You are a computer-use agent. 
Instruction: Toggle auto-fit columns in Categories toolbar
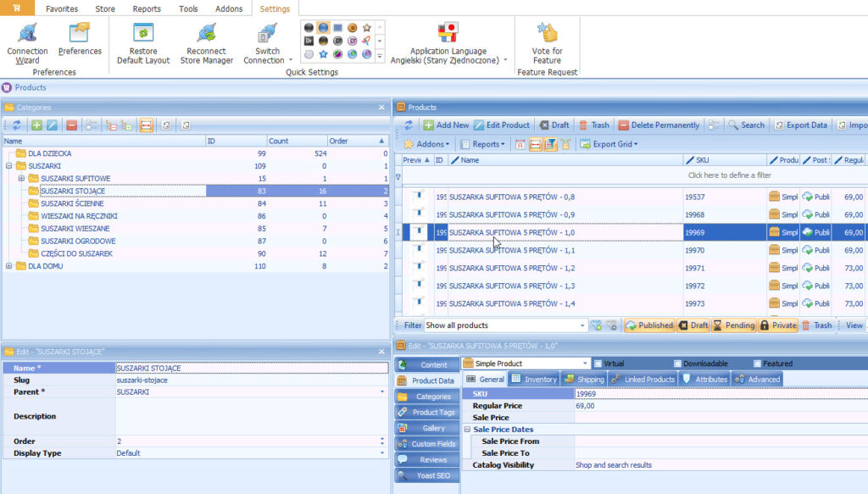click(146, 125)
